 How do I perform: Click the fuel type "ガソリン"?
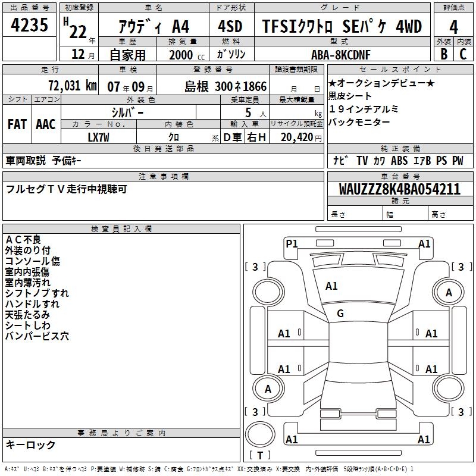[231, 54]
